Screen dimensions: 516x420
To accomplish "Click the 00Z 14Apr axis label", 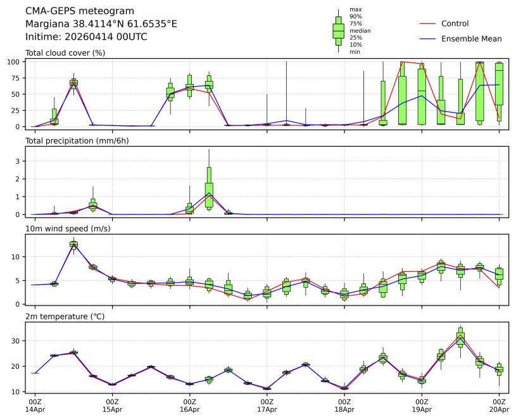I will pyautogui.click(x=35, y=405).
